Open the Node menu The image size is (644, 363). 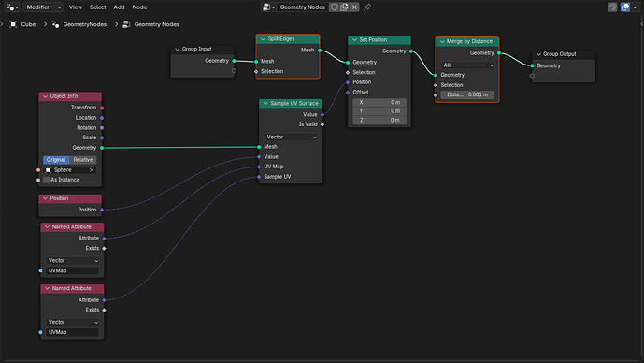(x=139, y=7)
